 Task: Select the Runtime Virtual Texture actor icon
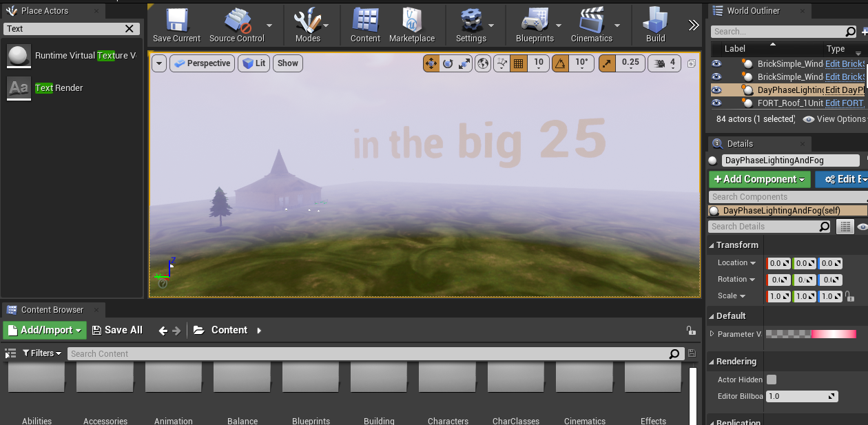click(x=19, y=56)
